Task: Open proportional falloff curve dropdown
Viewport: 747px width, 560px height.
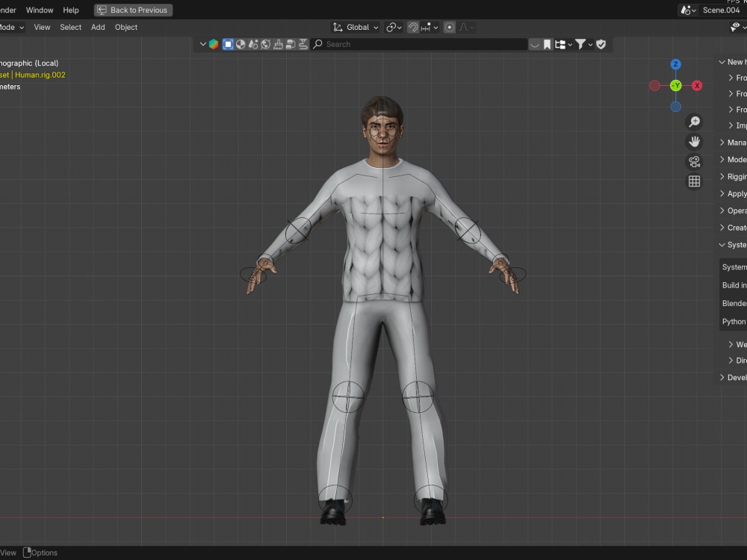Action: pos(466,27)
